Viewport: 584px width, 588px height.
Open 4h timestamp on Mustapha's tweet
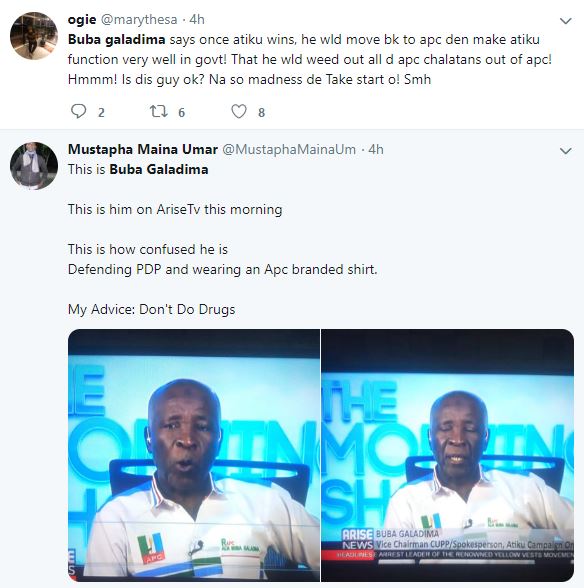pyautogui.click(x=376, y=149)
